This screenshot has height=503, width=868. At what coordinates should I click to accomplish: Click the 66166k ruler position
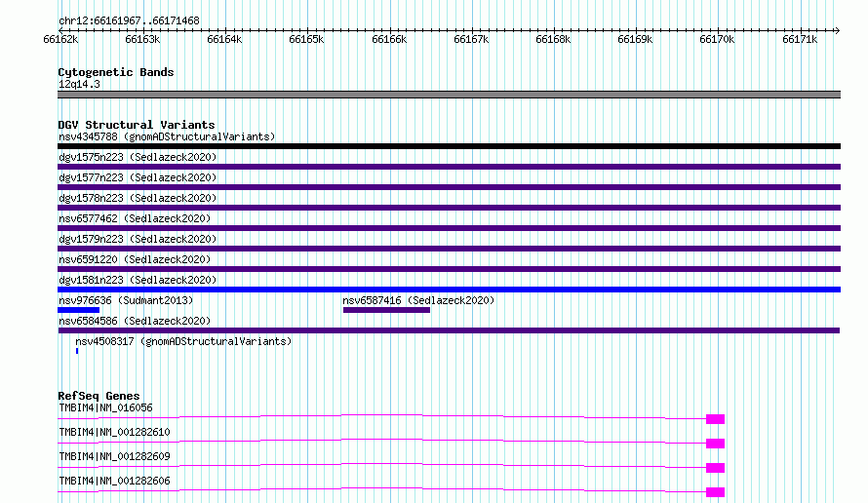[x=389, y=39]
